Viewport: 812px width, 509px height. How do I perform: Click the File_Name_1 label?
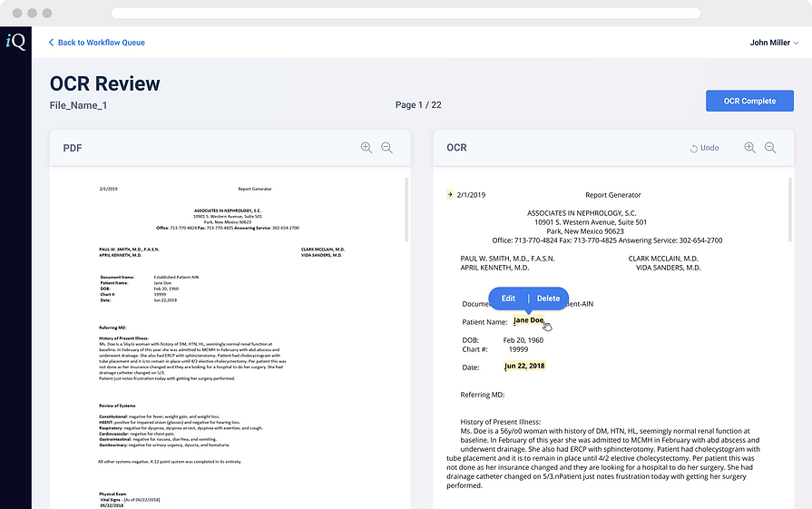(x=78, y=105)
